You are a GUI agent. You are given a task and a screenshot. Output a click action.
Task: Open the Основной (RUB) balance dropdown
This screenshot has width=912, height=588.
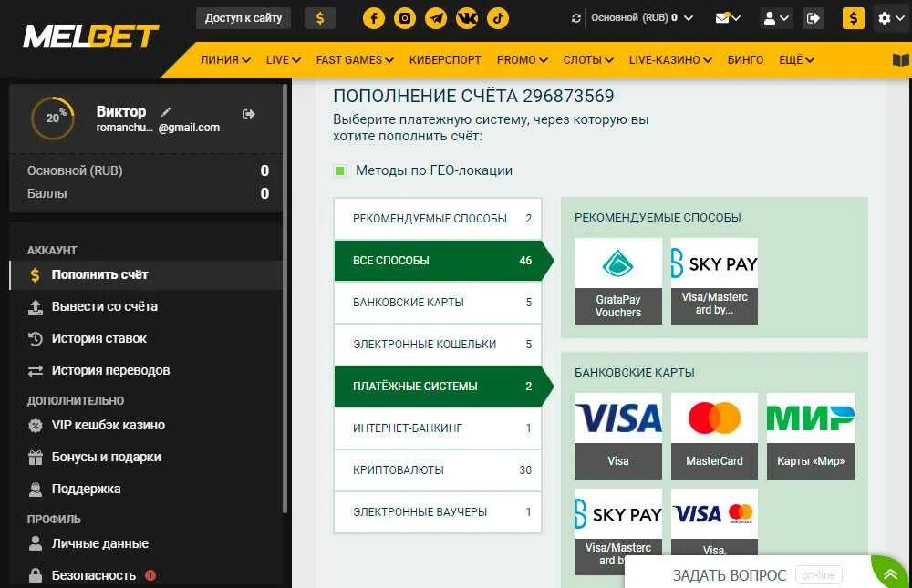pyautogui.click(x=642, y=18)
